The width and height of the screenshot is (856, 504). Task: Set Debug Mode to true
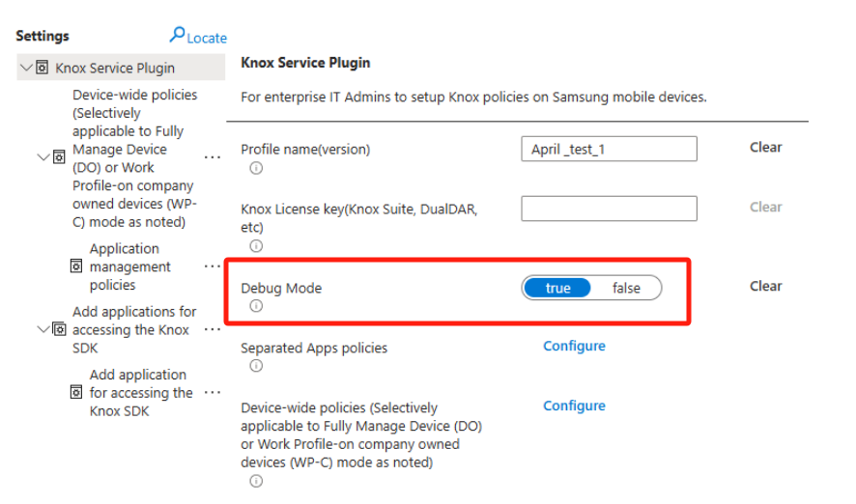click(x=557, y=288)
